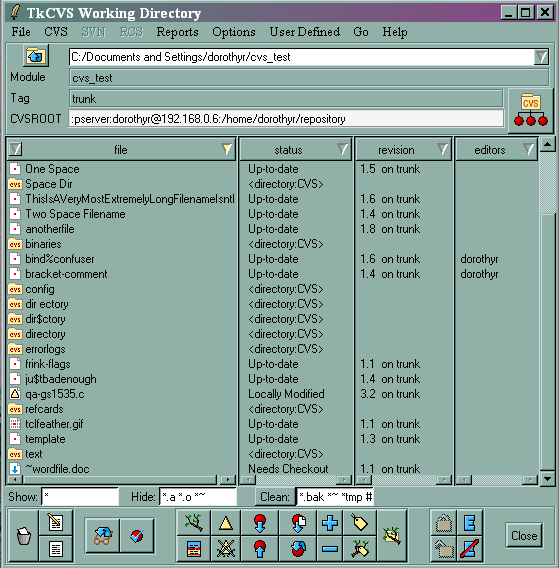Viewport: 559px width, 568px height.
Task: Click update with options pages icon
Action: coord(298,523)
